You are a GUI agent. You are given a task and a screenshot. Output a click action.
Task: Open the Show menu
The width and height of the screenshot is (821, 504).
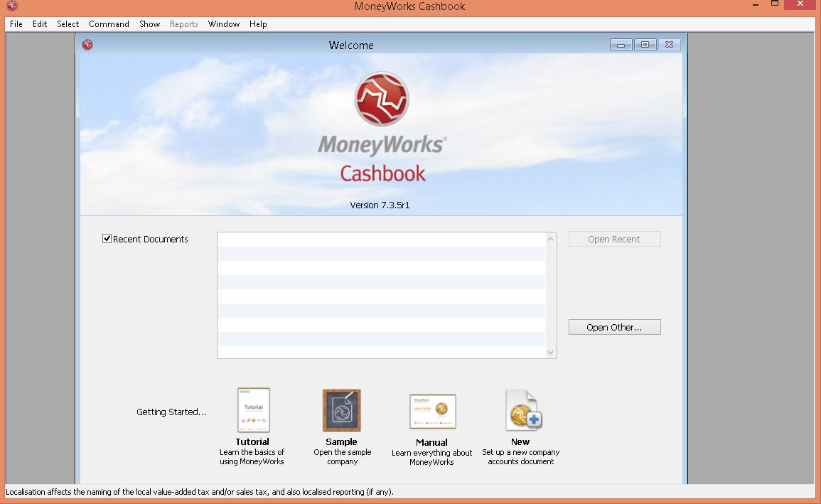149,23
